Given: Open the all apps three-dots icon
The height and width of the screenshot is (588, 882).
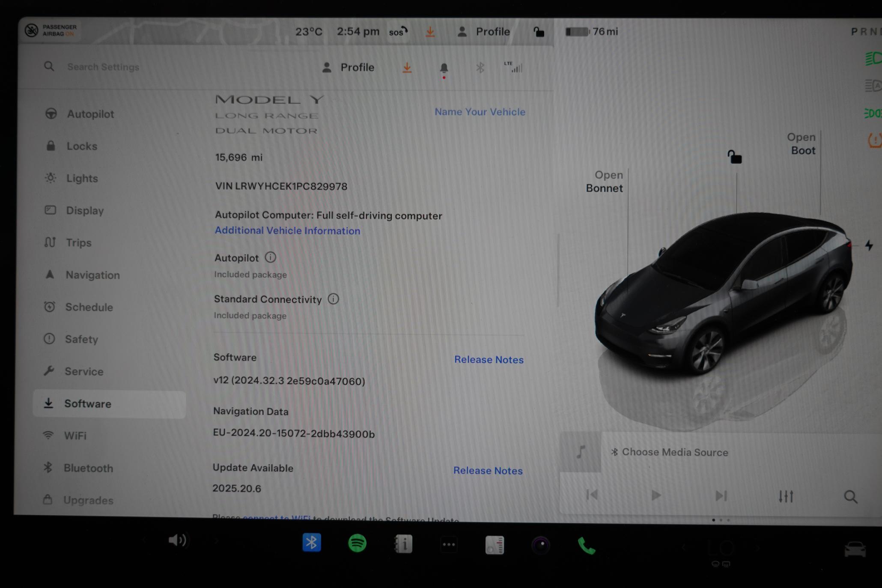Looking at the screenshot, I should click(x=449, y=545).
